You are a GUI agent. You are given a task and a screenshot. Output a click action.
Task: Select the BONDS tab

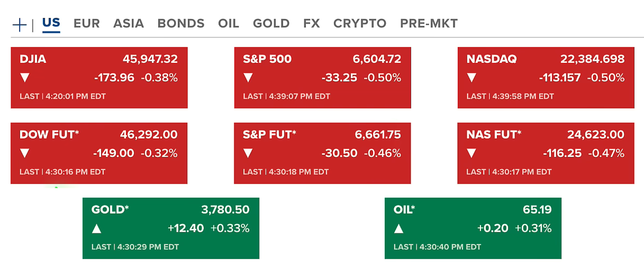[x=180, y=24]
